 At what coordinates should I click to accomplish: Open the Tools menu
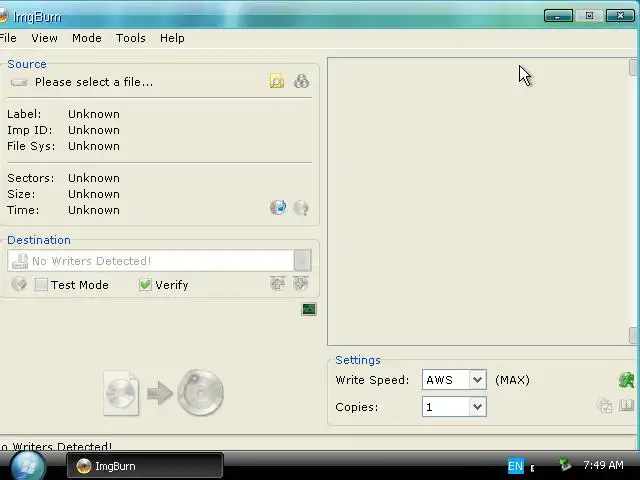pyautogui.click(x=131, y=38)
